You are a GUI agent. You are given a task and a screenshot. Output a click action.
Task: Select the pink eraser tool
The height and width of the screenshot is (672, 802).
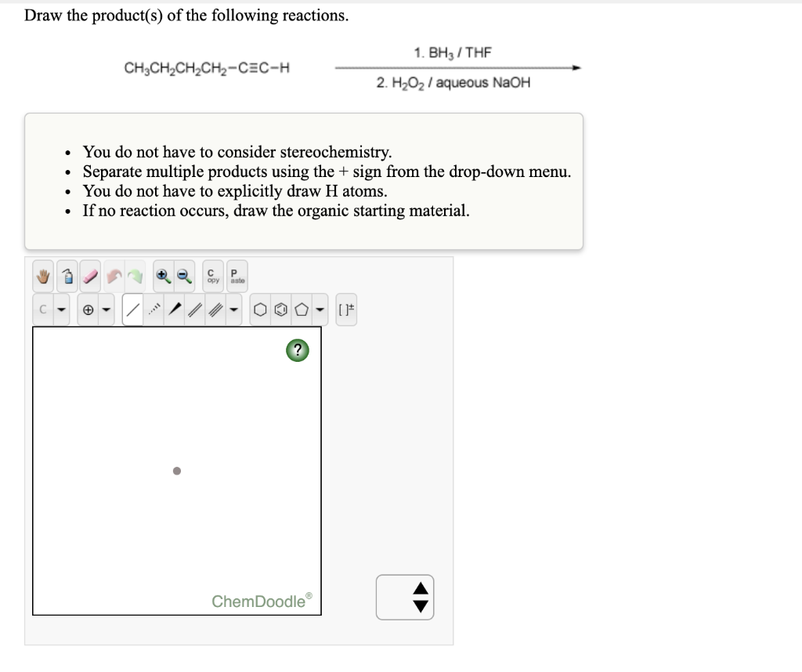(x=90, y=275)
